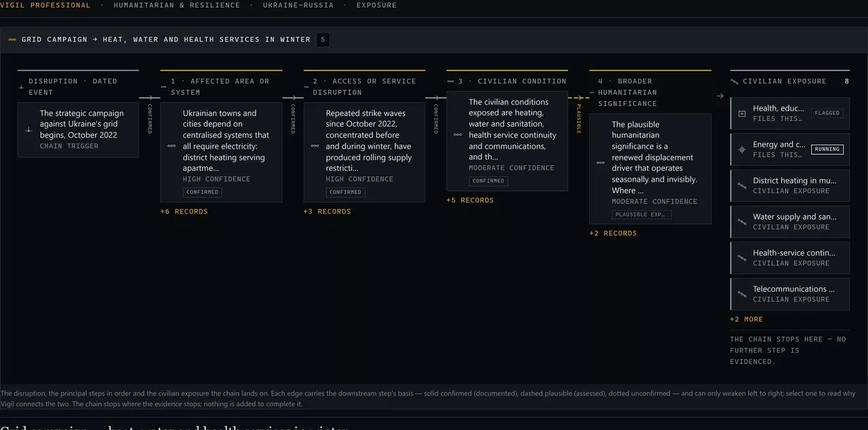This screenshot has height=430, width=868.
Task: Click Confirmed badge in Ukrainian towns card
Action: (x=202, y=192)
